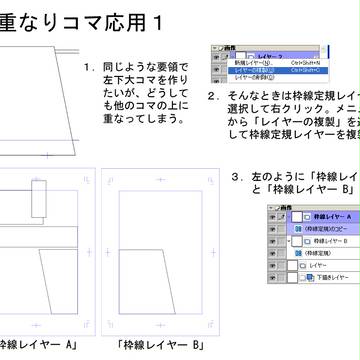Click the 下描きレイヤー thumbnail
The width and height of the screenshot is (360, 360).
[292, 277]
